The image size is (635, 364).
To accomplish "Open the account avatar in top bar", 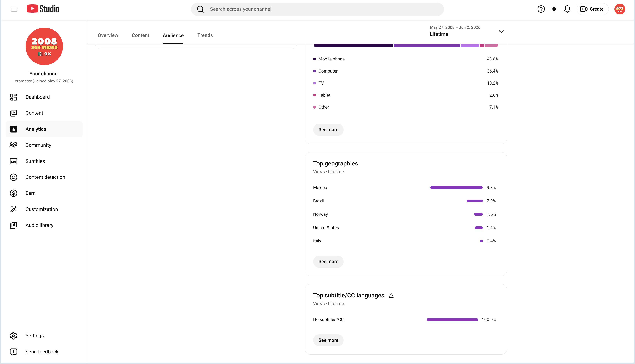I will 619,9.
